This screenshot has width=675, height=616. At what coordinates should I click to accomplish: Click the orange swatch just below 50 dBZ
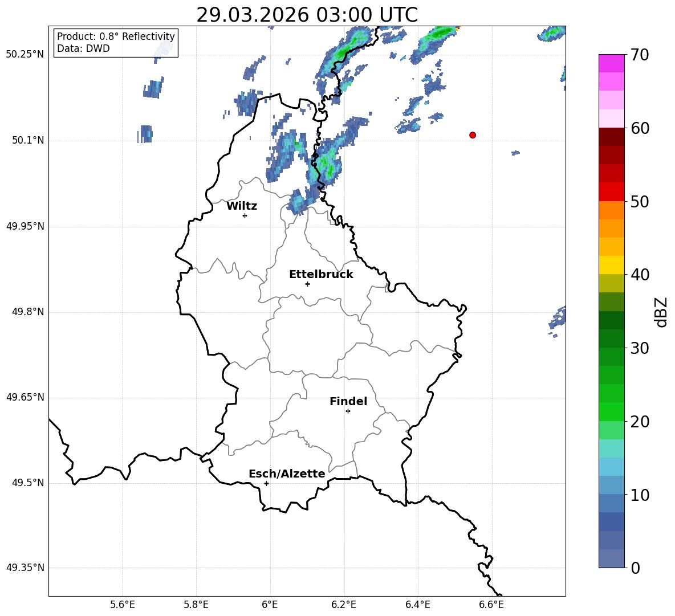pos(611,210)
